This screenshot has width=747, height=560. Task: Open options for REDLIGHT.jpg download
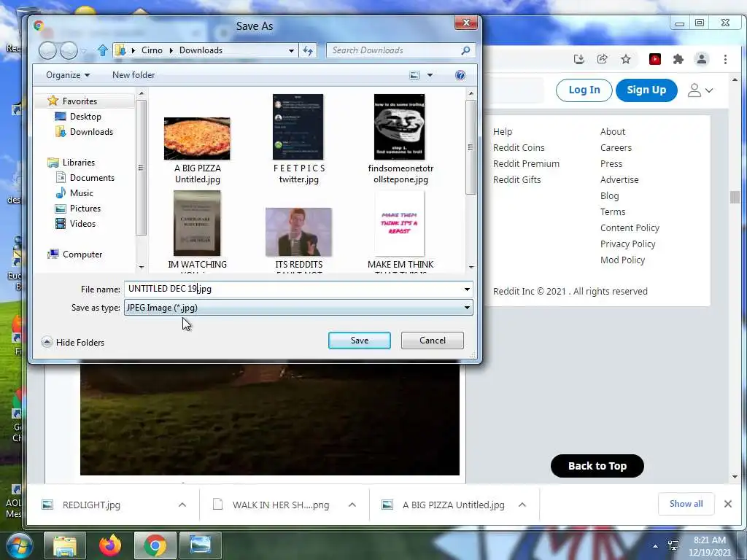[182, 505]
